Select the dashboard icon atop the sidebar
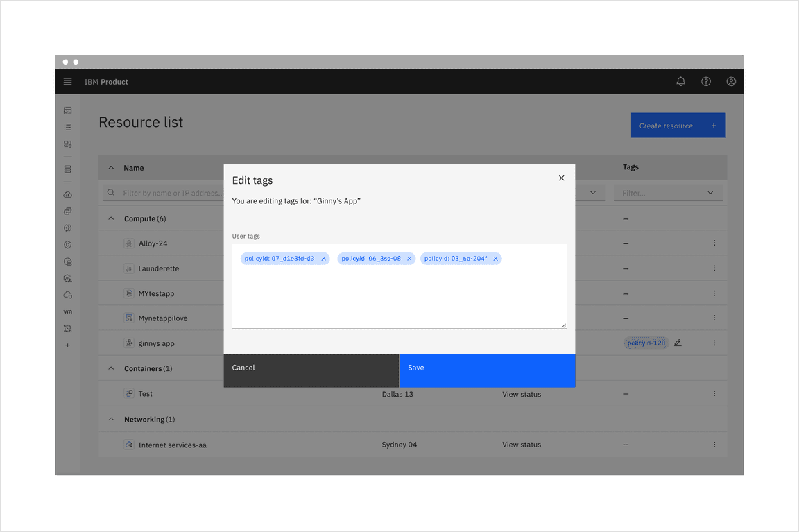 (67, 110)
